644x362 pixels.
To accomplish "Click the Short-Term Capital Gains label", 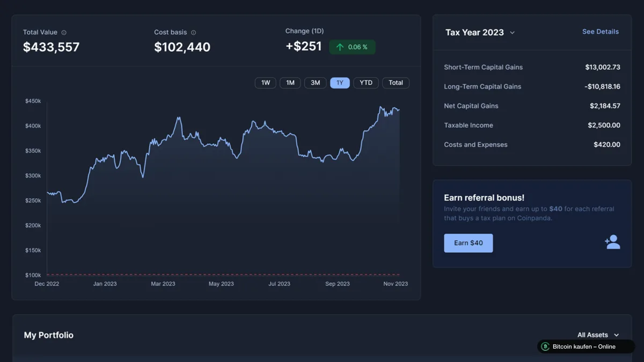I will (484, 67).
